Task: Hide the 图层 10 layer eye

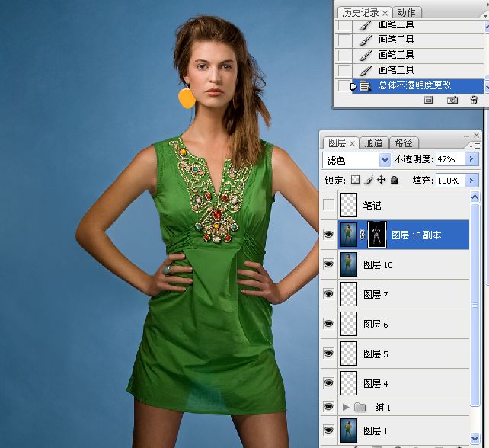Action: tap(329, 264)
